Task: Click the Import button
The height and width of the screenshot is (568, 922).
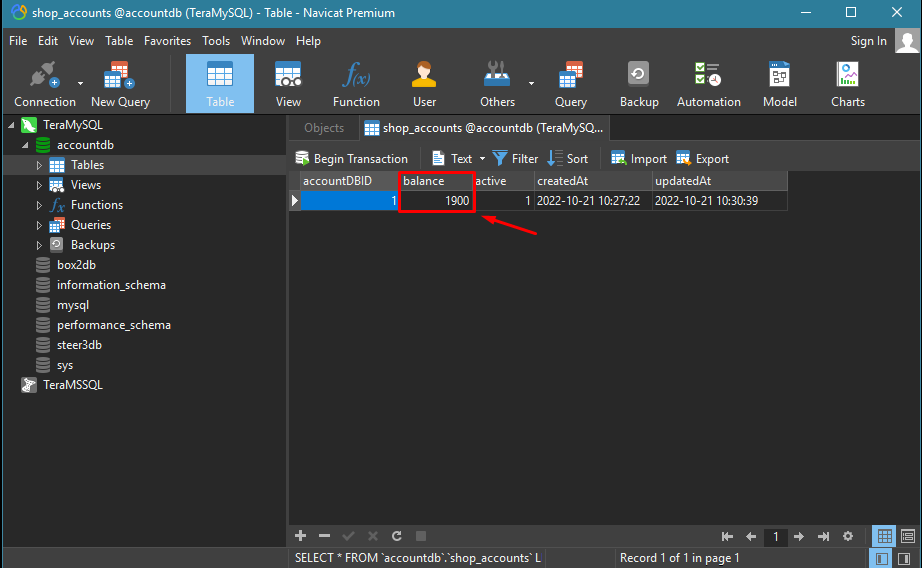Action: [x=639, y=159]
